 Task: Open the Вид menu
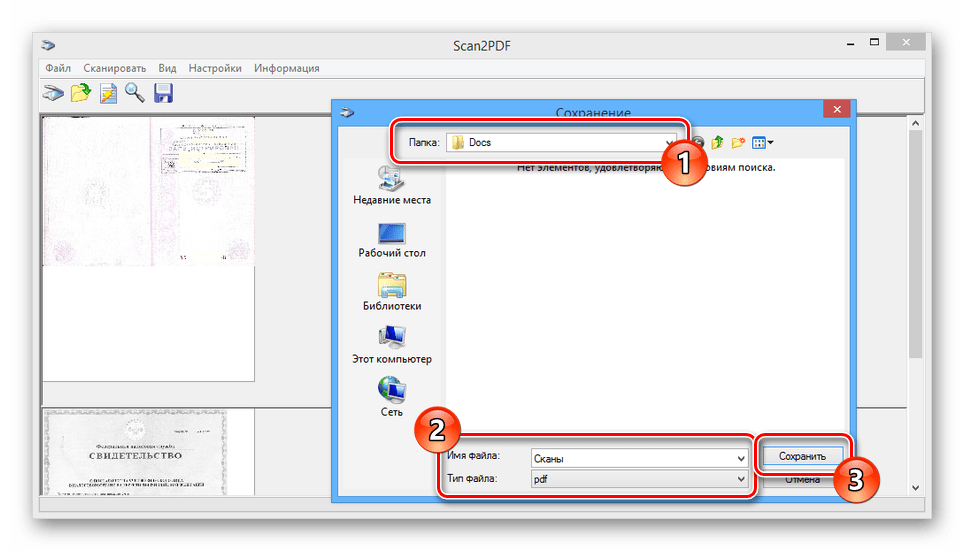click(167, 68)
